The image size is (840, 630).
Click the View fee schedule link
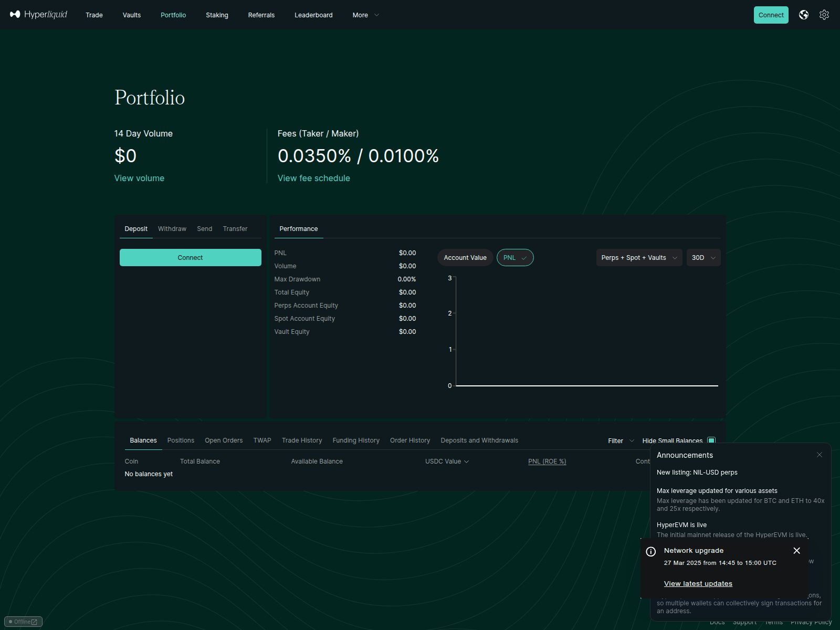coord(313,178)
